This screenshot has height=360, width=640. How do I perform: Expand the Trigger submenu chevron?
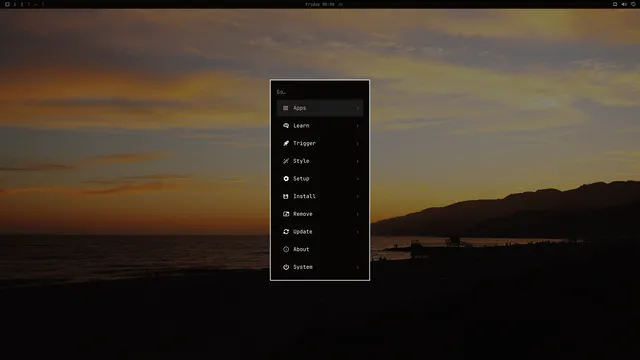tap(358, 143)
